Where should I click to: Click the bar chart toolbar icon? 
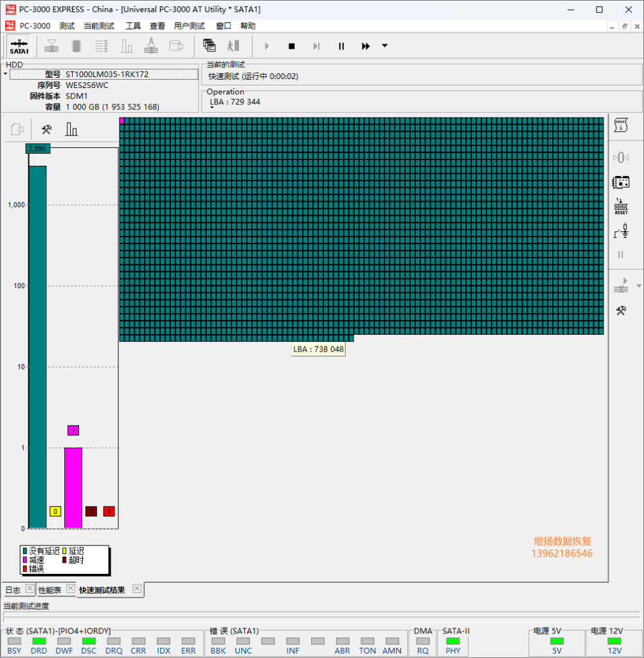point(127,46)
